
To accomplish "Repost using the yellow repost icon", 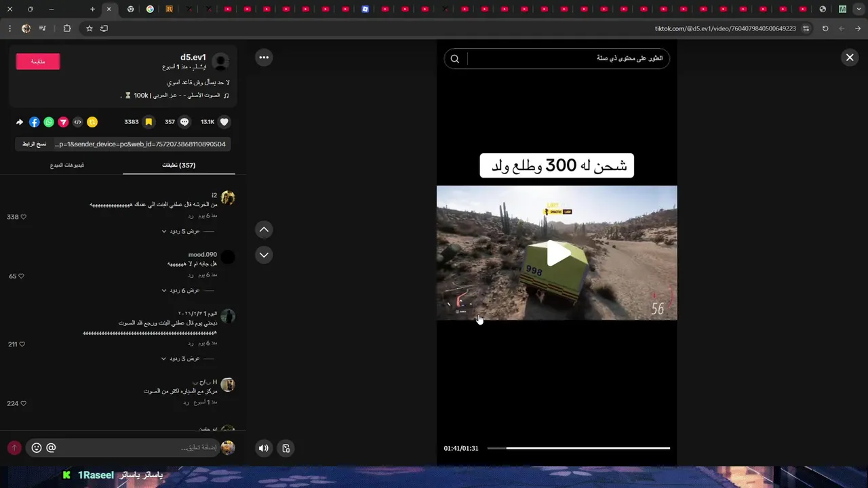I will click(x=92, y=122).
